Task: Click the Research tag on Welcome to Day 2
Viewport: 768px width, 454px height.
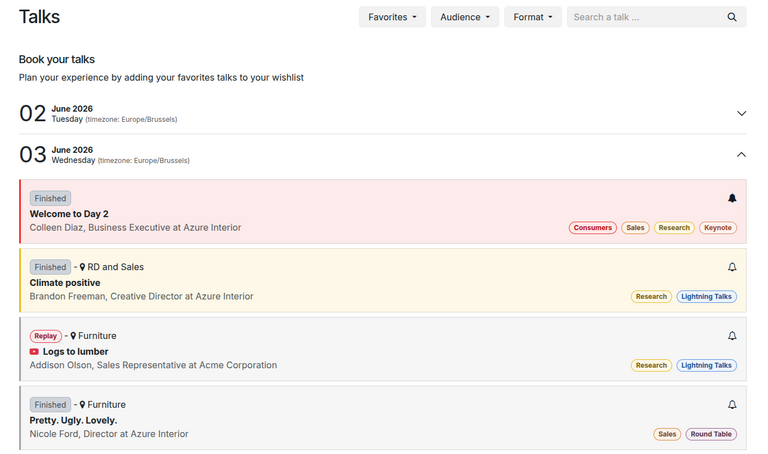Action: click(674, 228)
